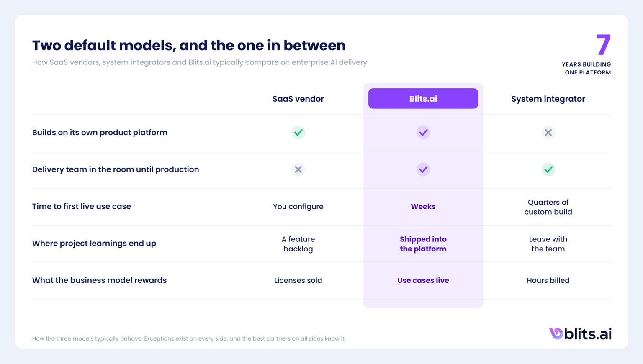Select the SaaS vendor column header
This screenshot has height=364, width=643.
tap(298, 99)
